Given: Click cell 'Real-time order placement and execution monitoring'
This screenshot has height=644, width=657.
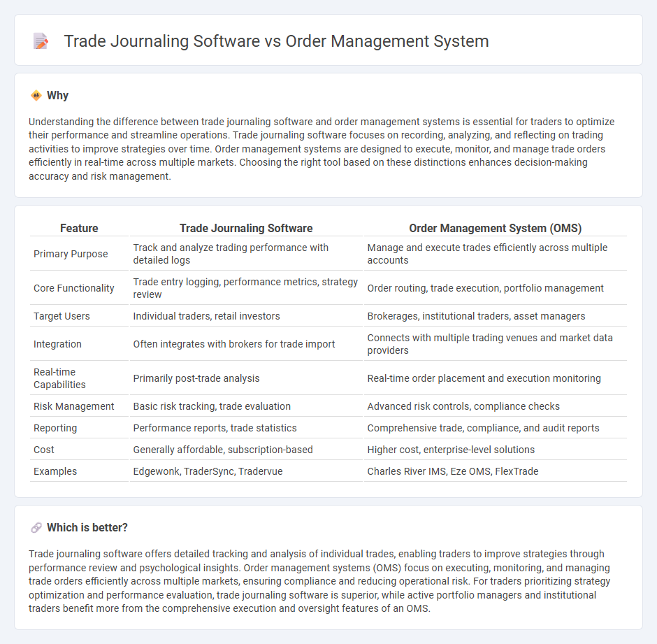Looking at the screenshot, I should click(496, 378).
